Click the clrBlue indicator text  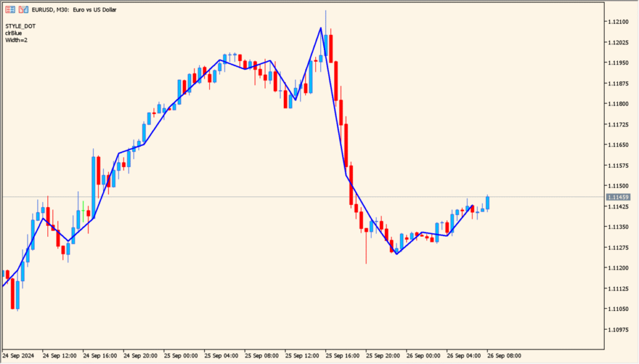15,33
